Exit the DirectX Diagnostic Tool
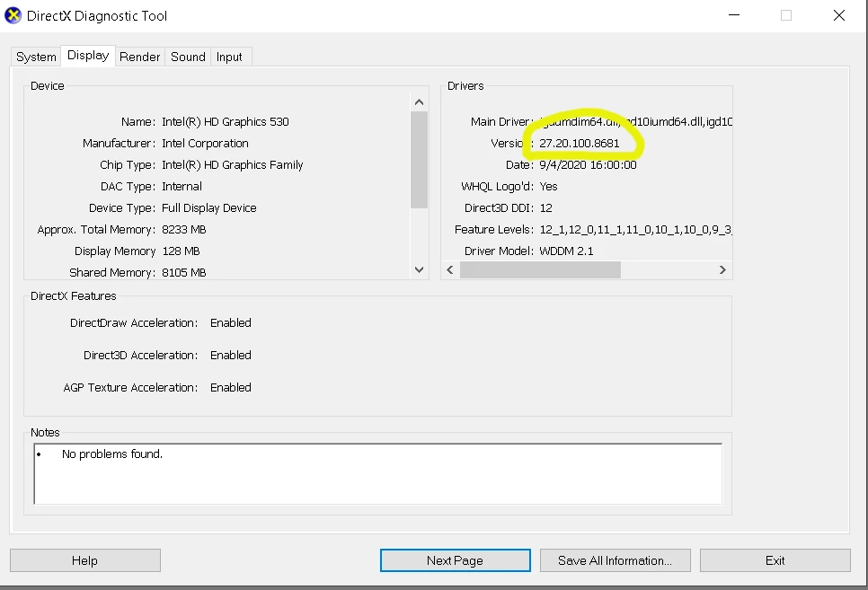The height and width of the screenshot is (590, 868). pos(775,560)
